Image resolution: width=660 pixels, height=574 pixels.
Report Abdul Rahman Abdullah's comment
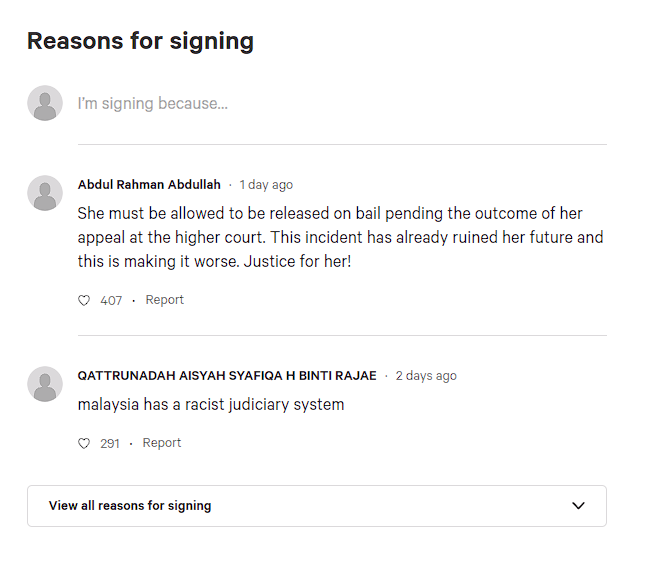(165, 300)
